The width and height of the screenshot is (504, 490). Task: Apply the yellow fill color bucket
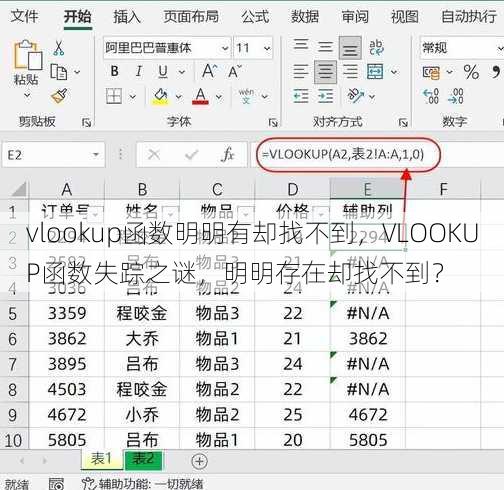pyautogui.click(x=160, y=97)
